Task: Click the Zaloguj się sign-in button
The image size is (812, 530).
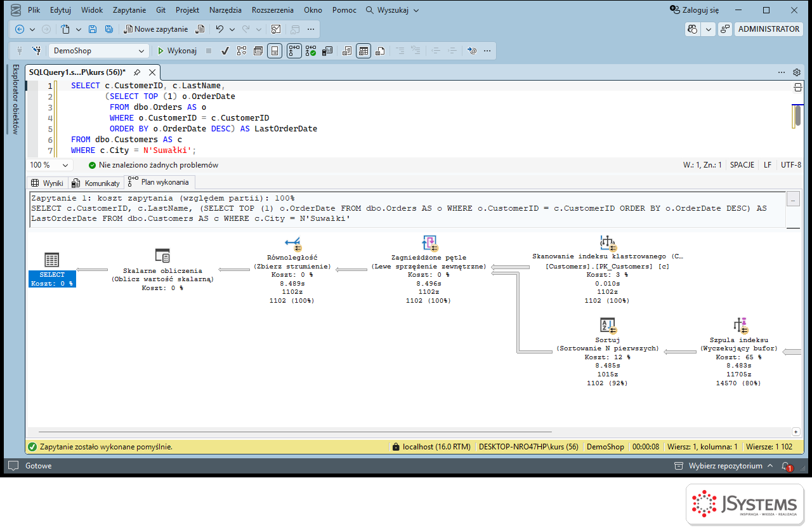Action: (x=695, y=10)
